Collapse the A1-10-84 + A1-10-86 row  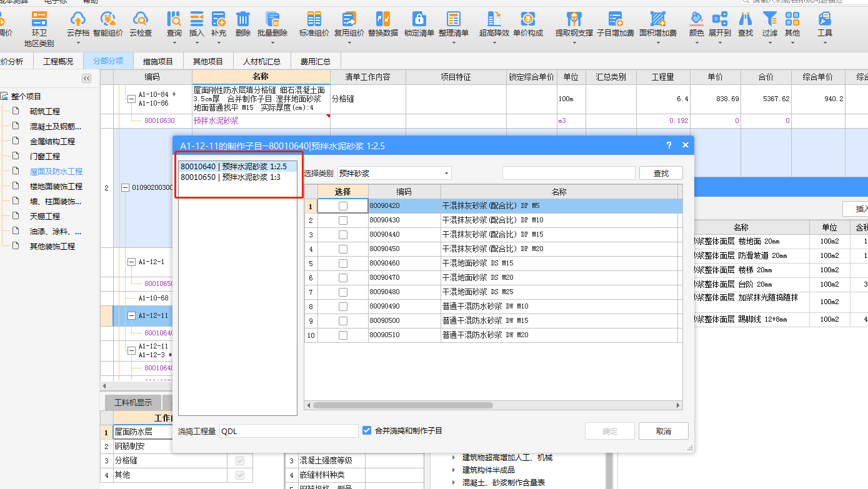(131, 99)
